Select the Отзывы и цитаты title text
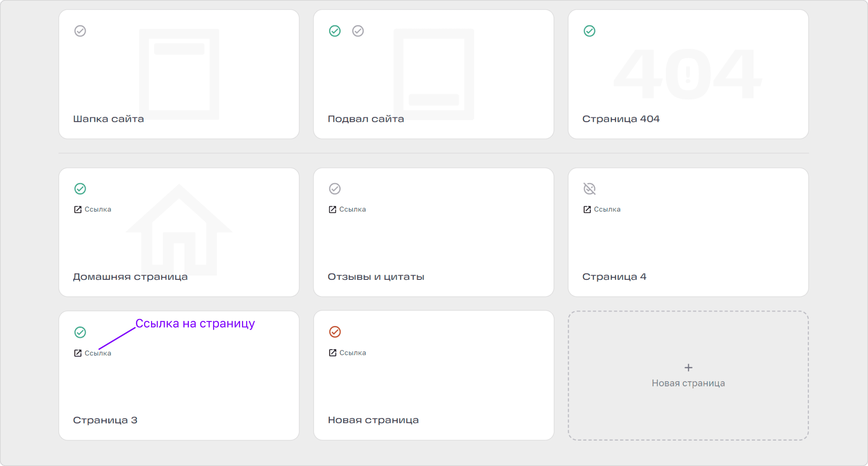868x466 pixels. (376, 277)
